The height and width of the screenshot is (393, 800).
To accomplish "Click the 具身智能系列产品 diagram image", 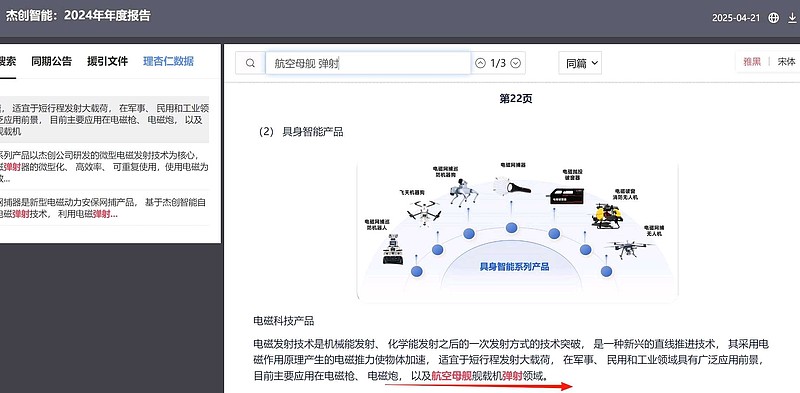I will click(517, 230).
